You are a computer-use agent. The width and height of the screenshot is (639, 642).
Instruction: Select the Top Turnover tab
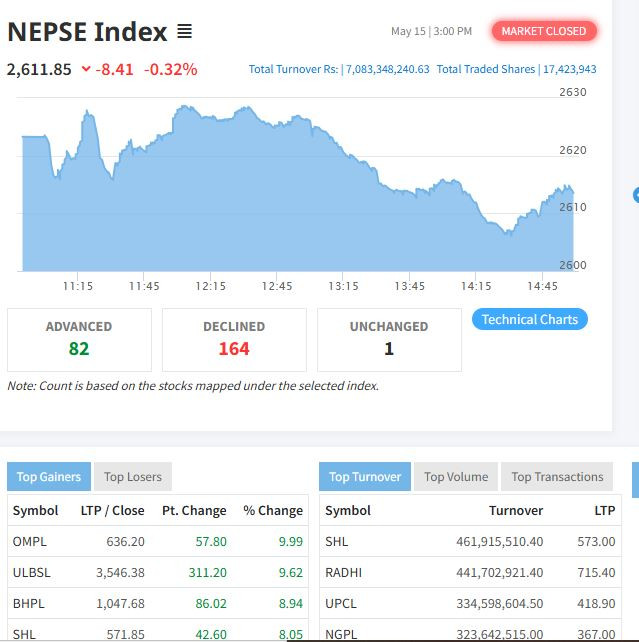[365, 477]
